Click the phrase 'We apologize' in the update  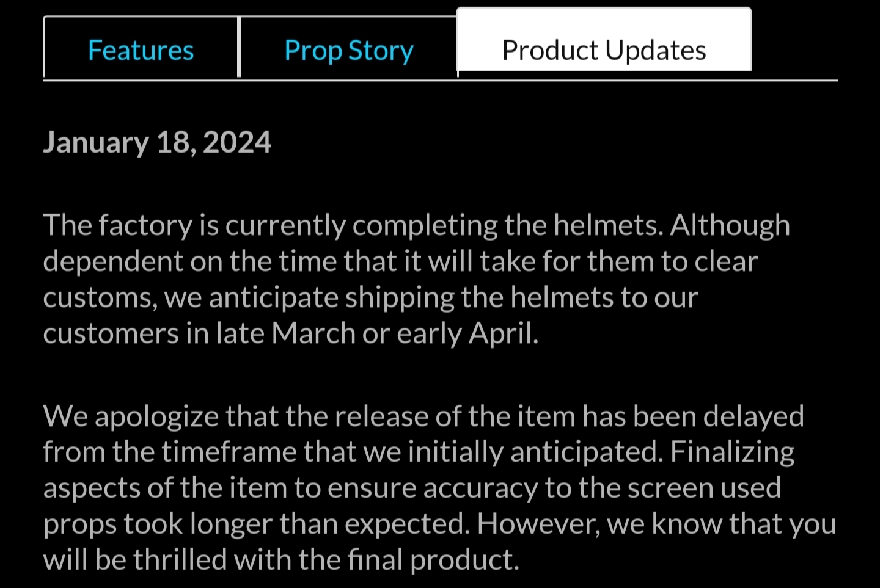click(x=131, y=416)
